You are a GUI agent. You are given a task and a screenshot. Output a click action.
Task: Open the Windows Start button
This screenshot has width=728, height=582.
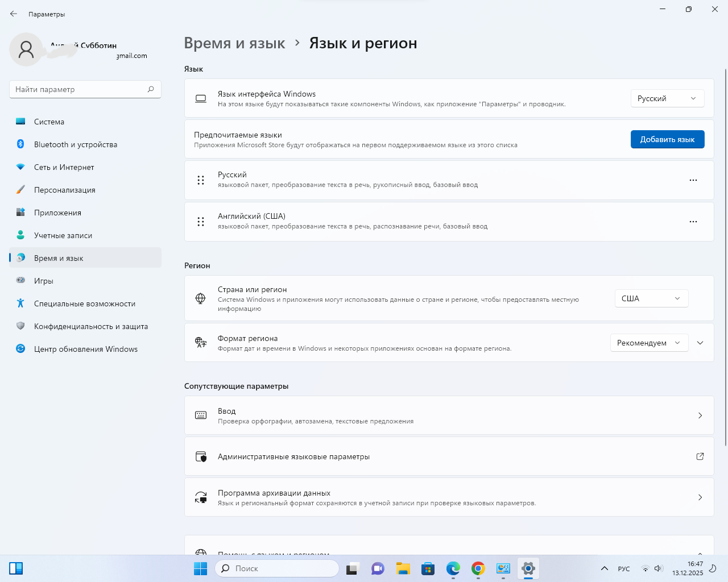pos(200,568)
